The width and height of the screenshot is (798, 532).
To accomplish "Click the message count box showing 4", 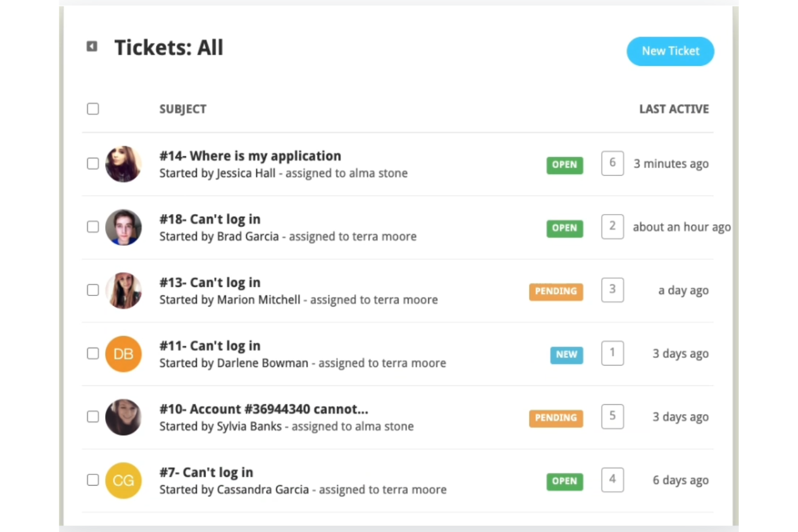I will coord(612,479).
